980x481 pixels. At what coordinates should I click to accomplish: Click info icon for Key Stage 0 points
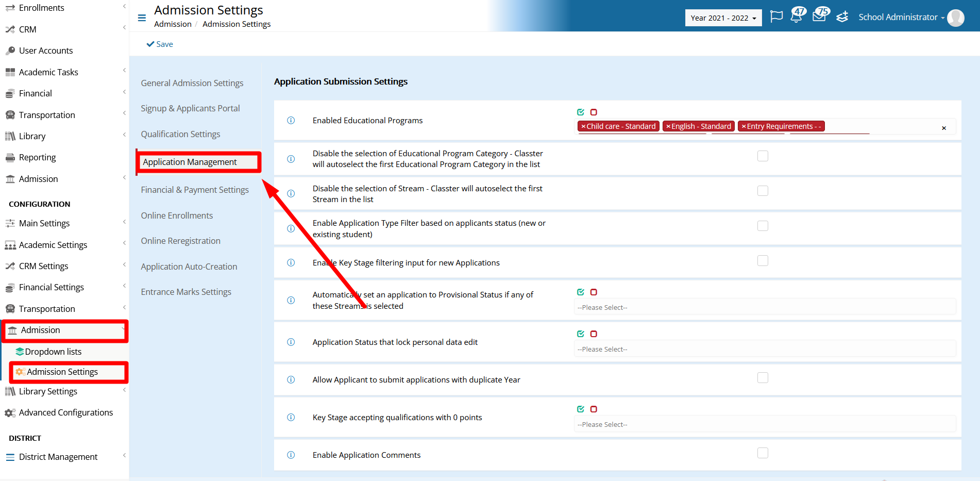click(291, 417)
